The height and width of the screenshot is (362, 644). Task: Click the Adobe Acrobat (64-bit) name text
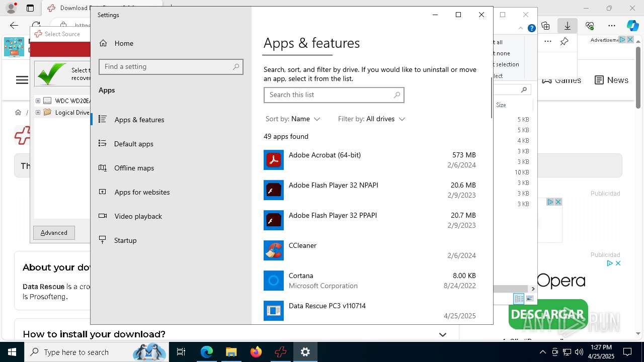(325, 155)
